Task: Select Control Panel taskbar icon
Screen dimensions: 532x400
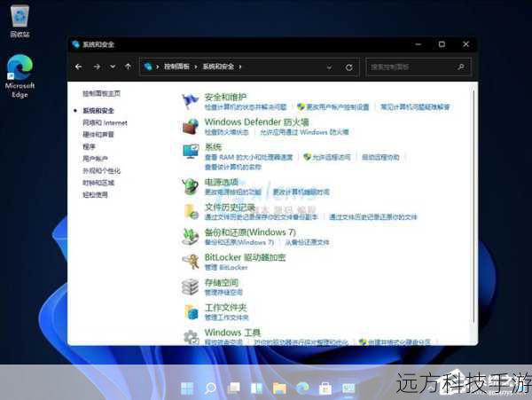Action: tap(348, 388)
